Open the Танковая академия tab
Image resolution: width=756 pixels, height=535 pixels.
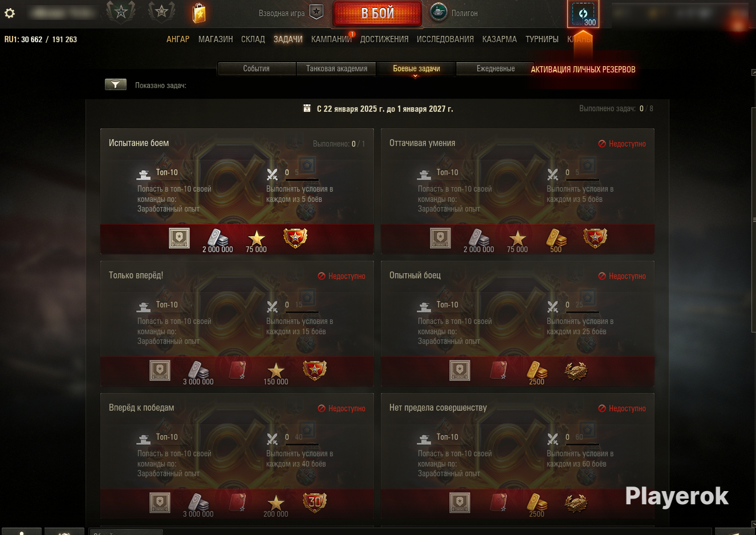336,68
